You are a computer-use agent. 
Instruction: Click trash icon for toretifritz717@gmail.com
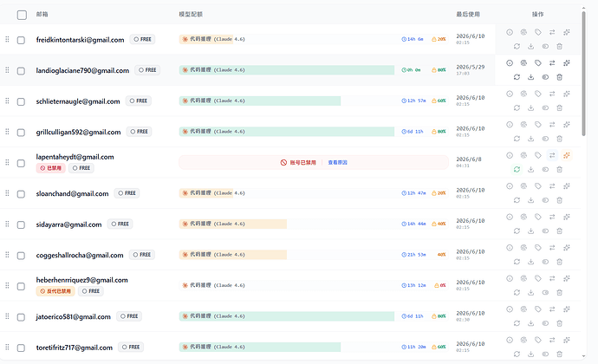click(x=560, y=354)
